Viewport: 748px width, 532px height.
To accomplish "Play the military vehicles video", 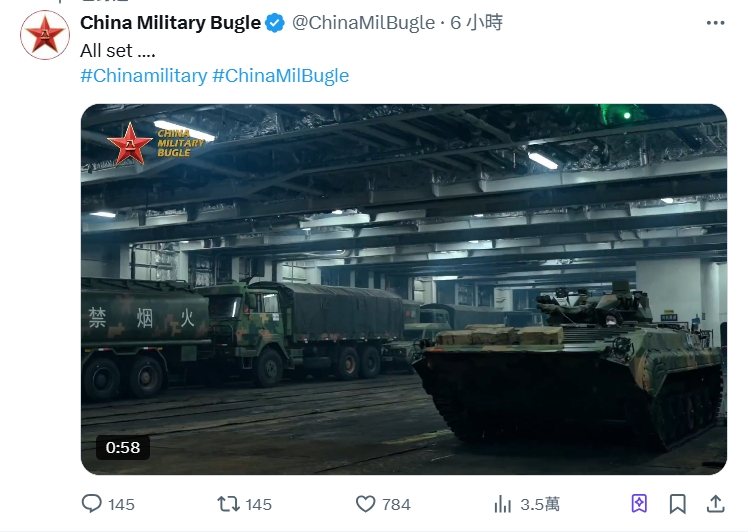I will pos(403,289).
